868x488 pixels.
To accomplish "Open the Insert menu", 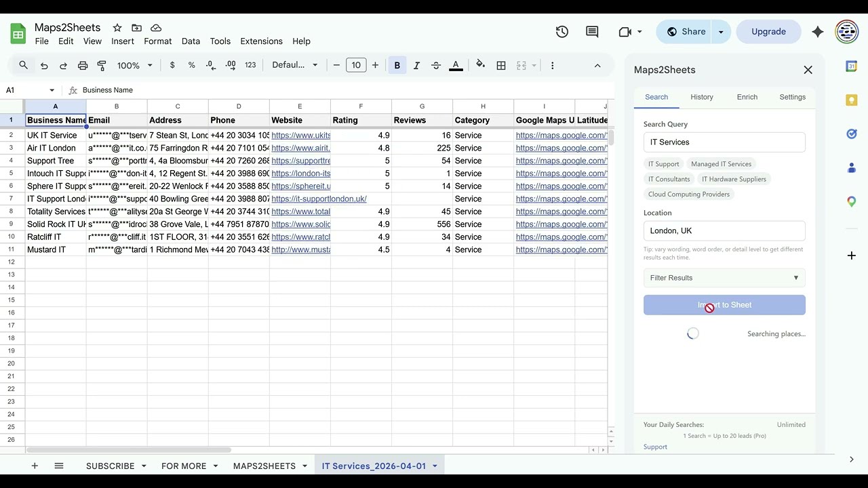I will (x=123, y=41).
